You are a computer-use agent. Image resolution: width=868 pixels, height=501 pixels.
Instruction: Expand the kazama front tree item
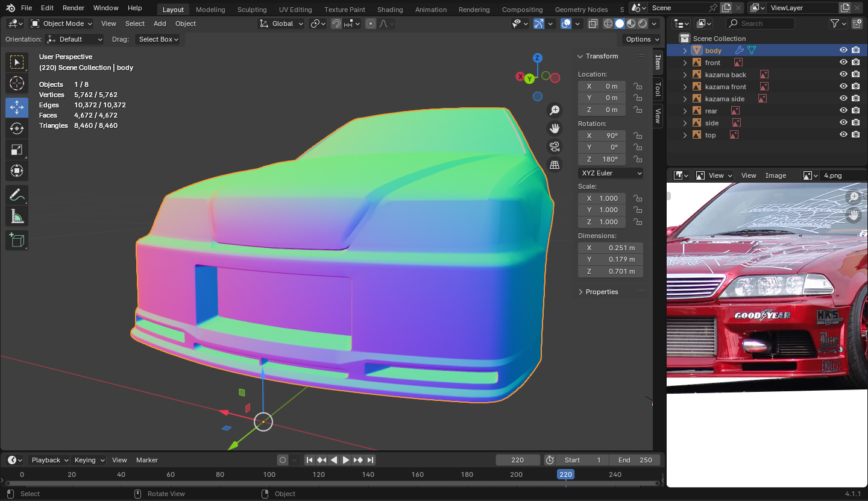(685, 87)
